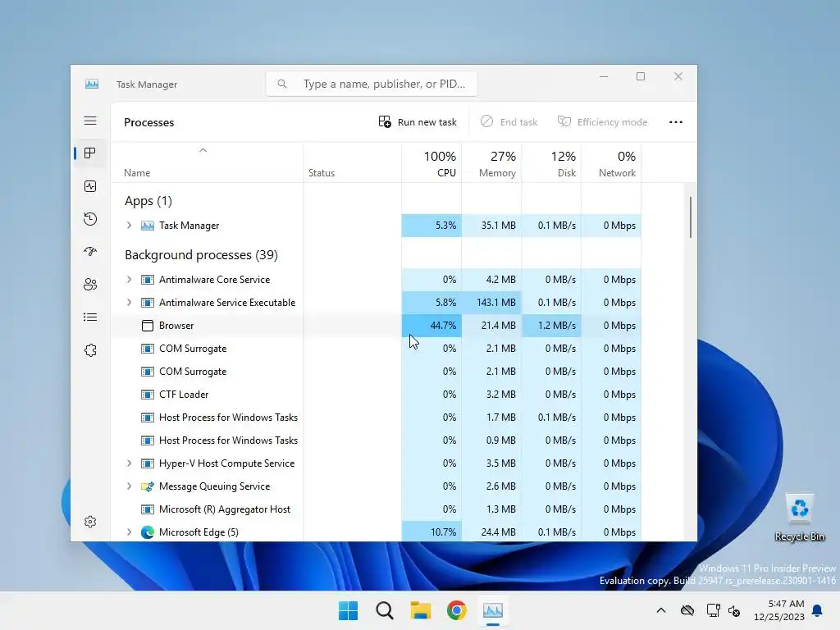Screen dimensions: 840x630
Task: Open the notifications bell icon
Action: tap(817, 610)
